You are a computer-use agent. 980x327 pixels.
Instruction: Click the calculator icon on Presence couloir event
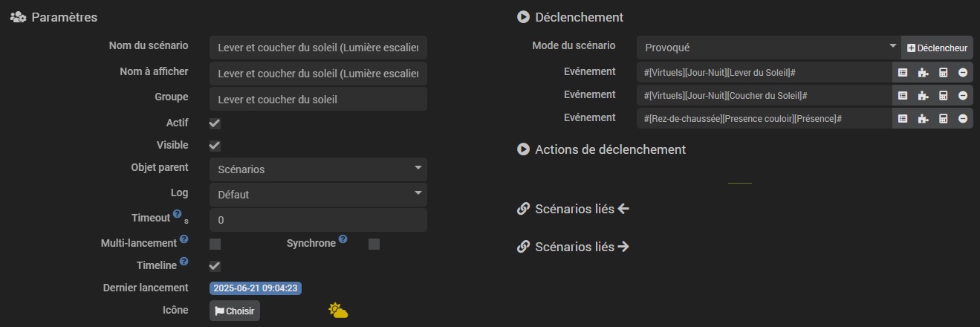[x=943, y=118]
